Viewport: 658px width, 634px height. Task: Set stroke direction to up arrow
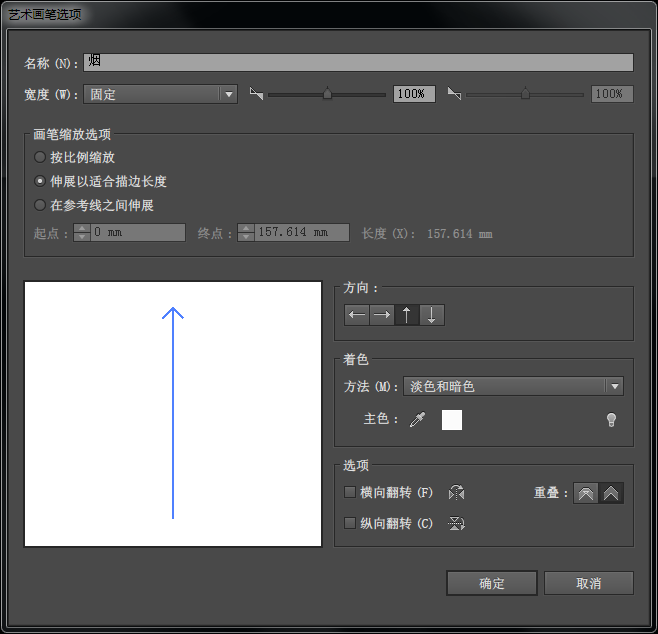407,315
